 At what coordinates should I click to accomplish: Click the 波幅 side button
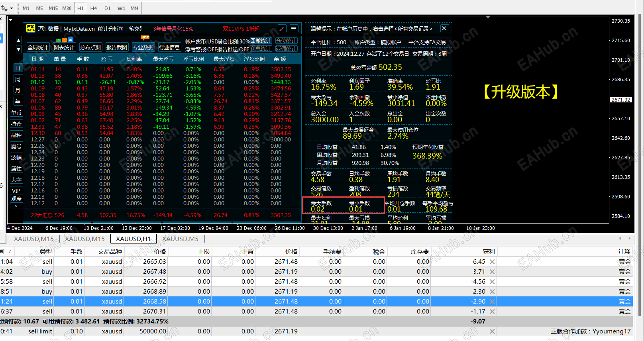(16, 157)
